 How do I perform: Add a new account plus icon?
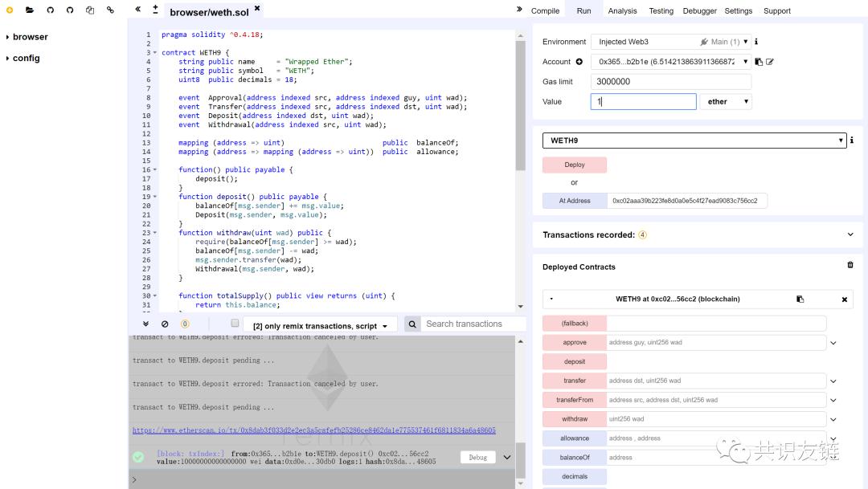[579, 61]
